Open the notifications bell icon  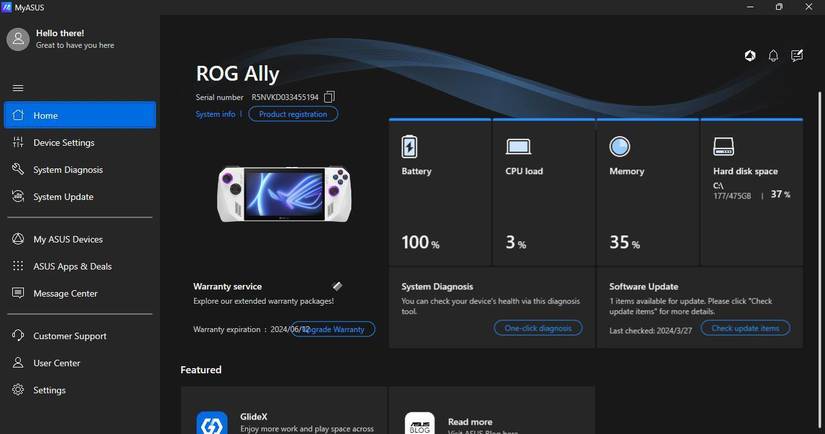(x=773, y=56)
